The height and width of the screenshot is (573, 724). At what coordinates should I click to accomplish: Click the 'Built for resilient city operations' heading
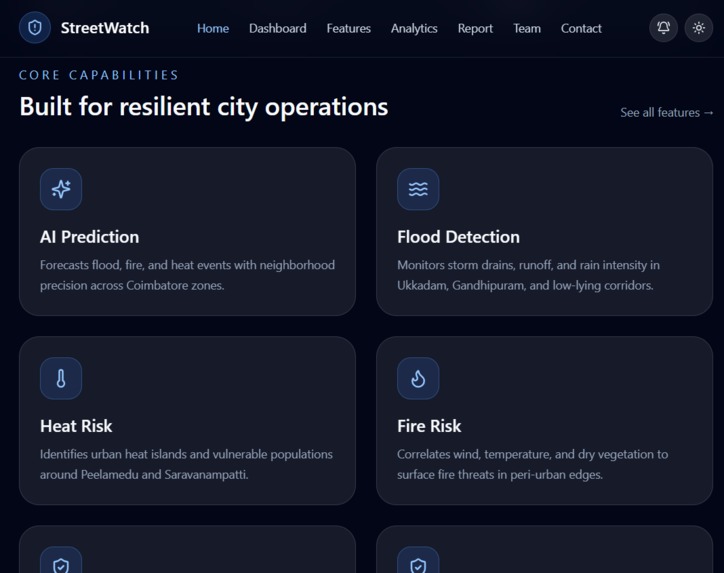(204, 107)
